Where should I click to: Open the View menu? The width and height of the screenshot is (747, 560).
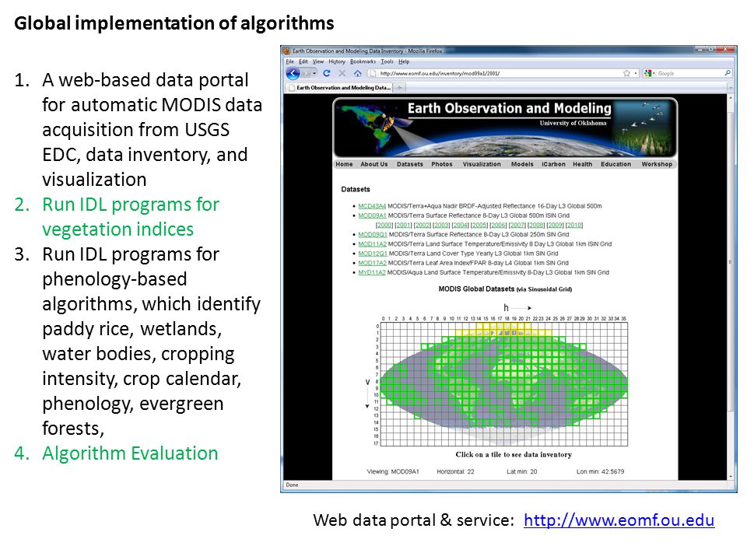coord(317,61)
